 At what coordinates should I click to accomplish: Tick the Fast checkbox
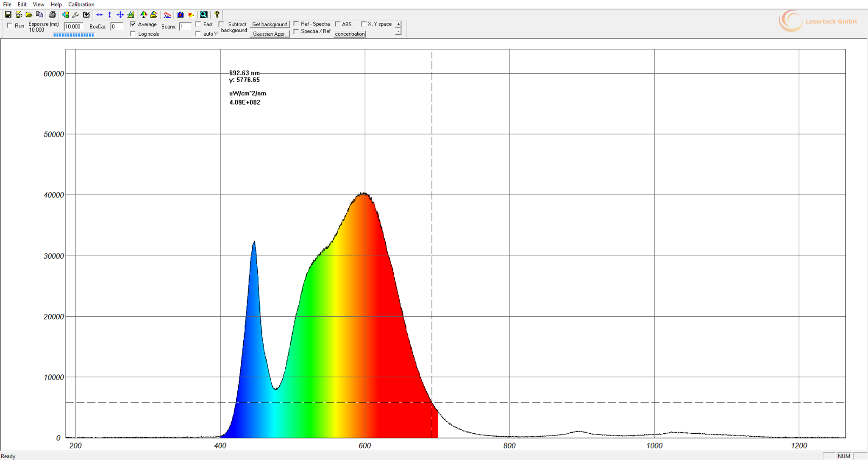[198, 25]
